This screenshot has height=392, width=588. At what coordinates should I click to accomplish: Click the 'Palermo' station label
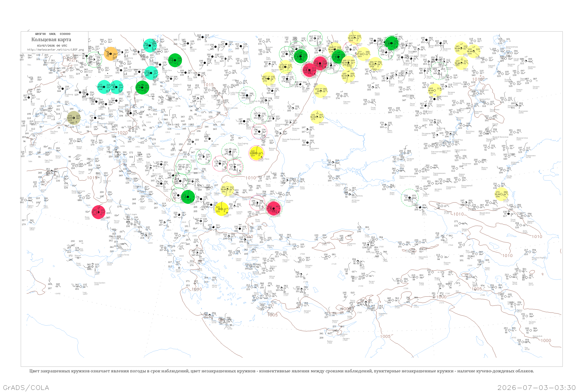pos(78,256)
